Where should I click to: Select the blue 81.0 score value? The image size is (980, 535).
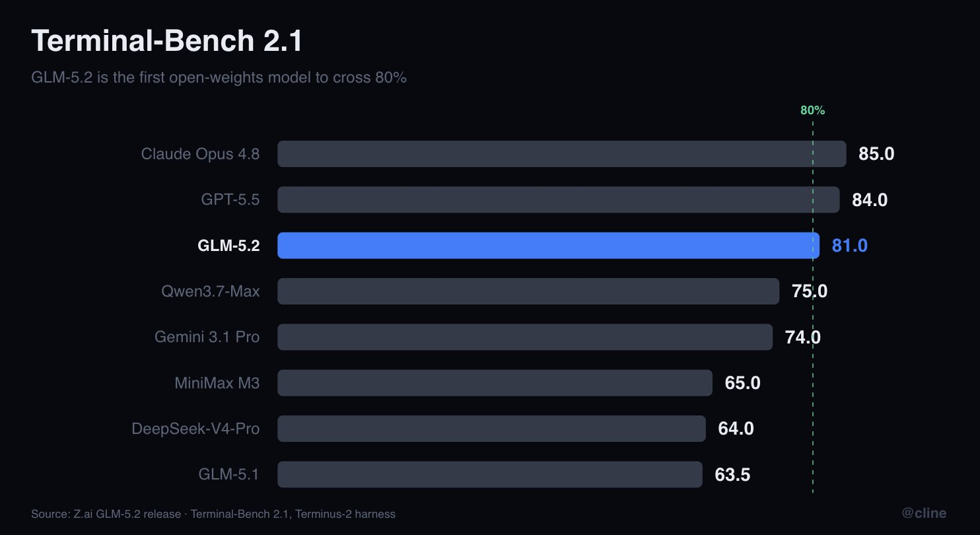tap(850, 246)
